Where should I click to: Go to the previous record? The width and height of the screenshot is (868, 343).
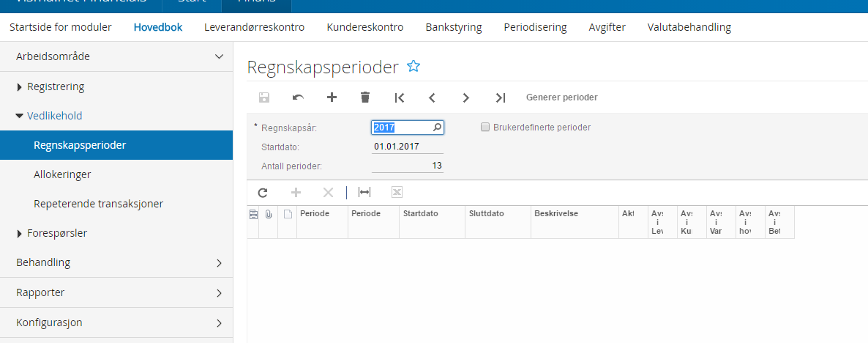[433, 97]
